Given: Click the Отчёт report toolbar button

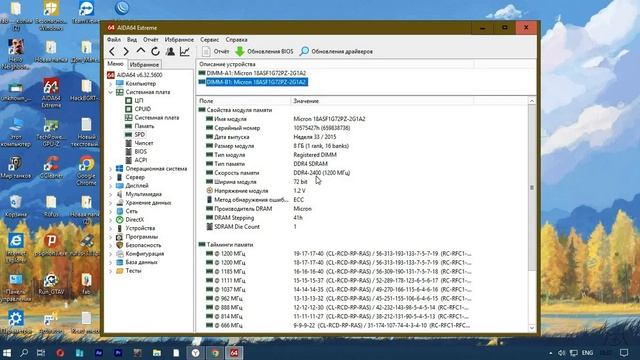Looking at the screenshot, I should 216,51.
